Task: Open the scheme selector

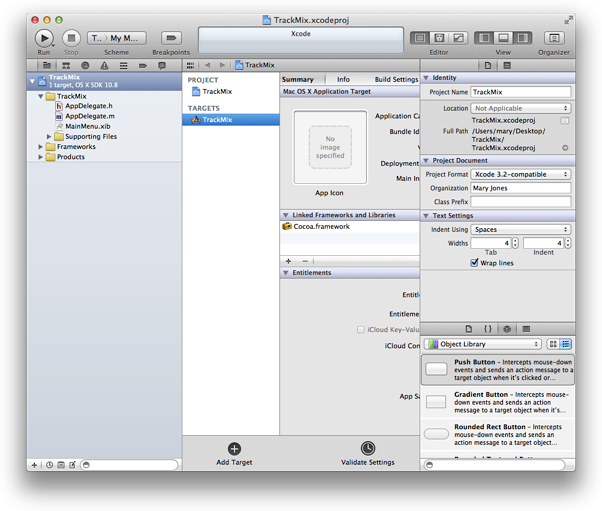Action: 117,38
